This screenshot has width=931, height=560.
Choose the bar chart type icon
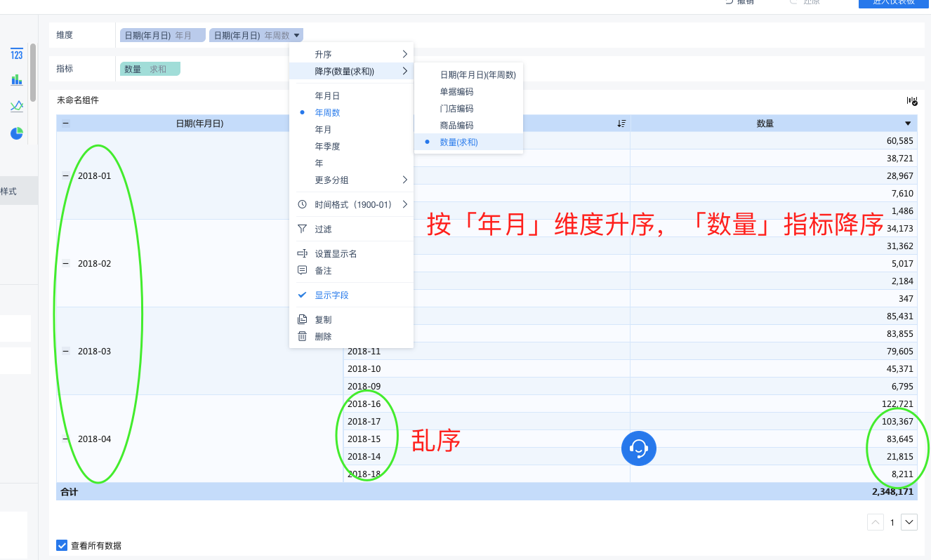pyautogui.click(x=17, y=80)
